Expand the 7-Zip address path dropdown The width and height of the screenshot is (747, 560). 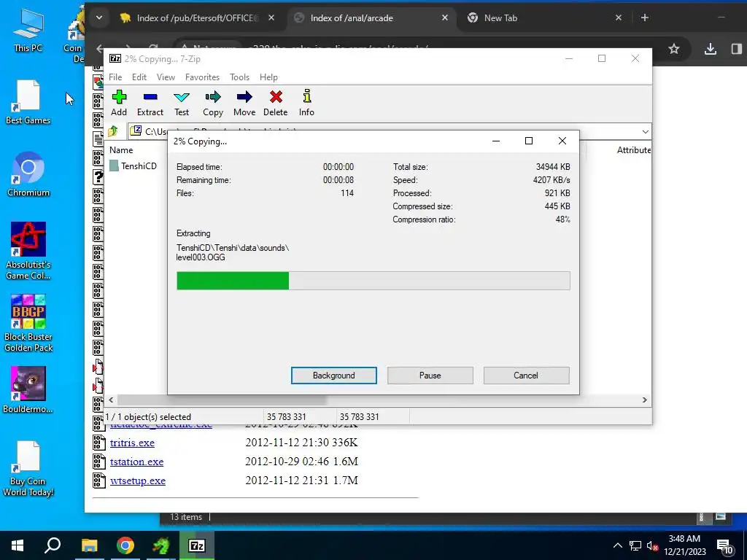[x=645, y=131]
